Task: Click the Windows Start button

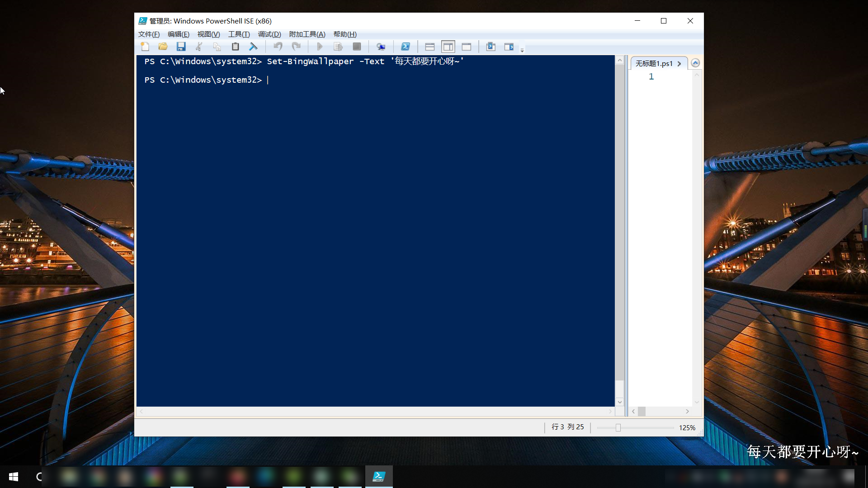Action: [14, 477]
